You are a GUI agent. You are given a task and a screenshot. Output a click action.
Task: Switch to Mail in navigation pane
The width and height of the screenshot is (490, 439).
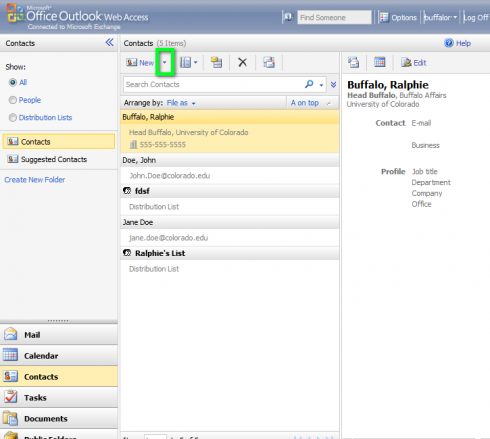59,335
